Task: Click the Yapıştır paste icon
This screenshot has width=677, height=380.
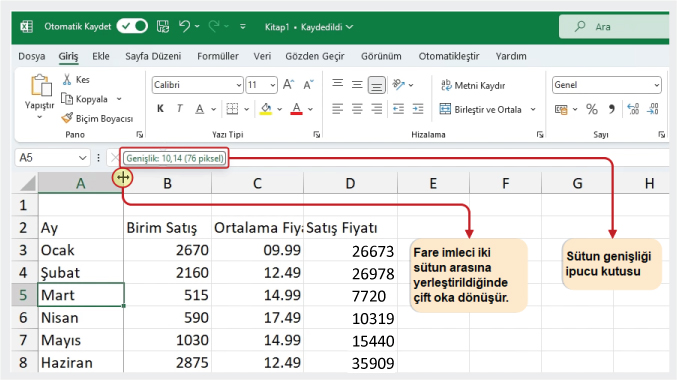Action: [x=41, y=85]
